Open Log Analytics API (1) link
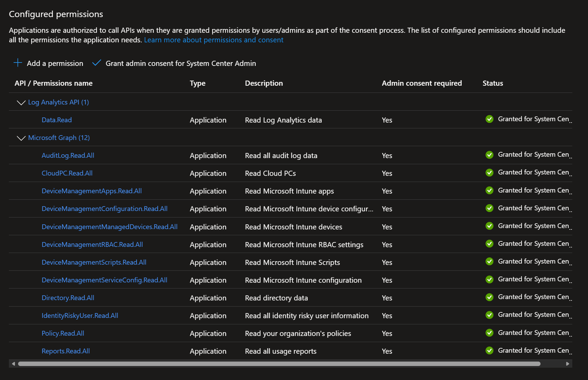588x380 pixels. pos(58,102)
